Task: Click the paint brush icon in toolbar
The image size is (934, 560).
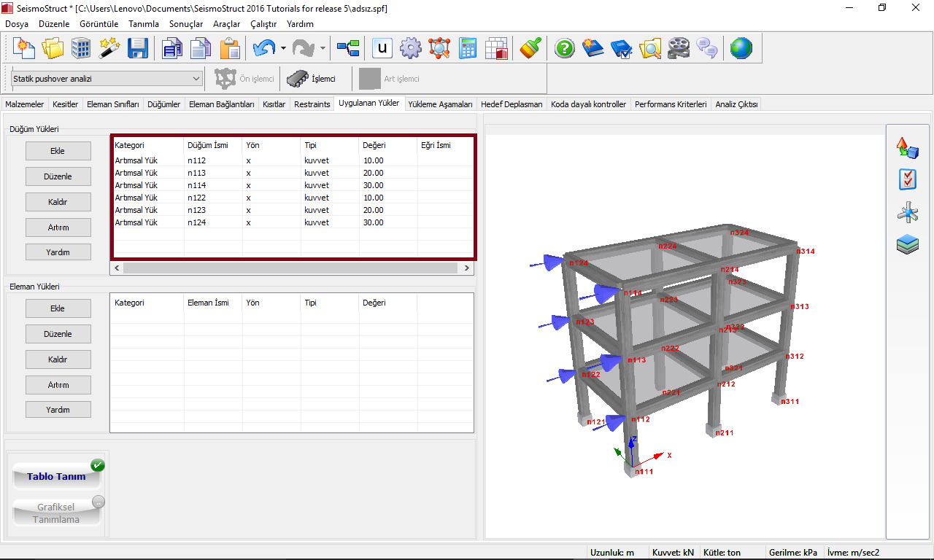Action: (530, 49)
